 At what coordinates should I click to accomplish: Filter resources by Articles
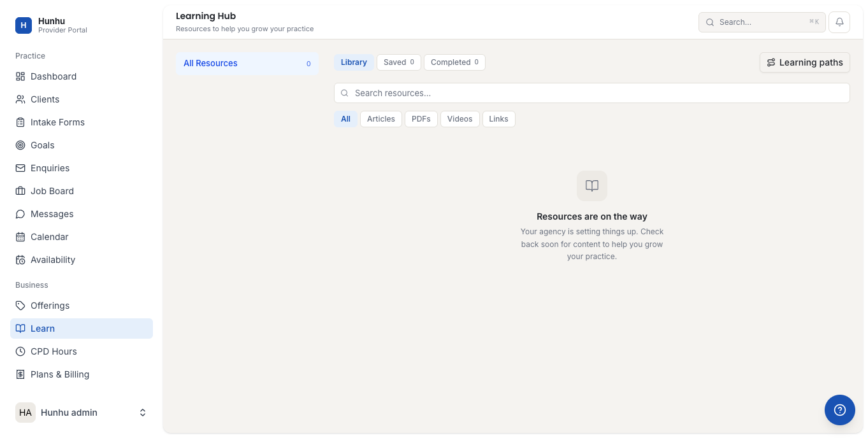pos(381,119)
